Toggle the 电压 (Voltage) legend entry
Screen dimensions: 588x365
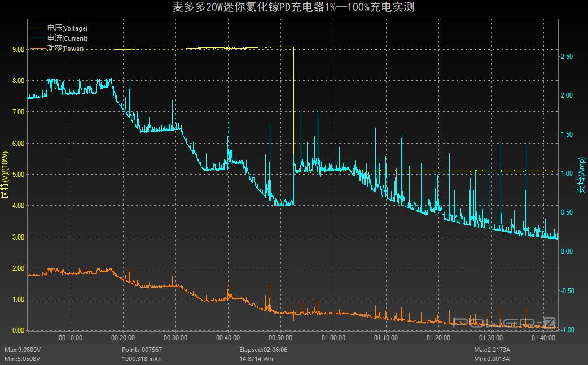67,28
